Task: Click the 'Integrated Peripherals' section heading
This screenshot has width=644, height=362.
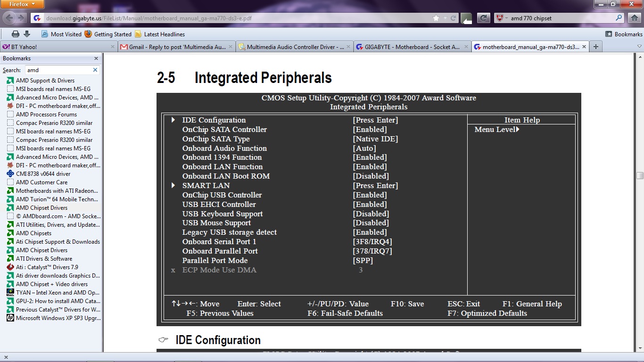Action: (263, 78)
